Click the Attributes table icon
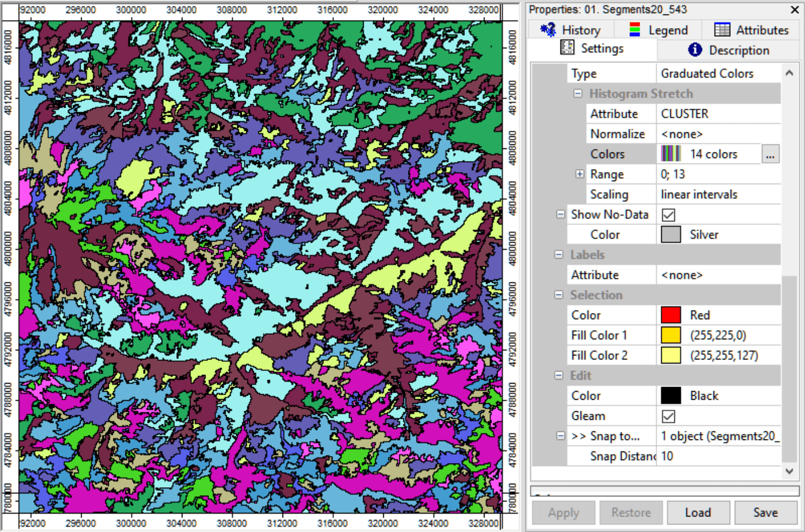Screen dimensions: 805x532 [722, 30]
